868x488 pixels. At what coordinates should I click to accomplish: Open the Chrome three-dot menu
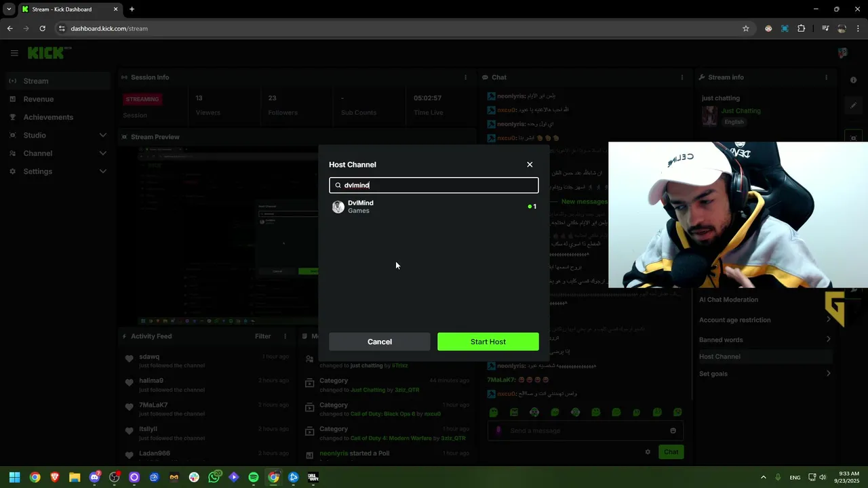(858, 28)
